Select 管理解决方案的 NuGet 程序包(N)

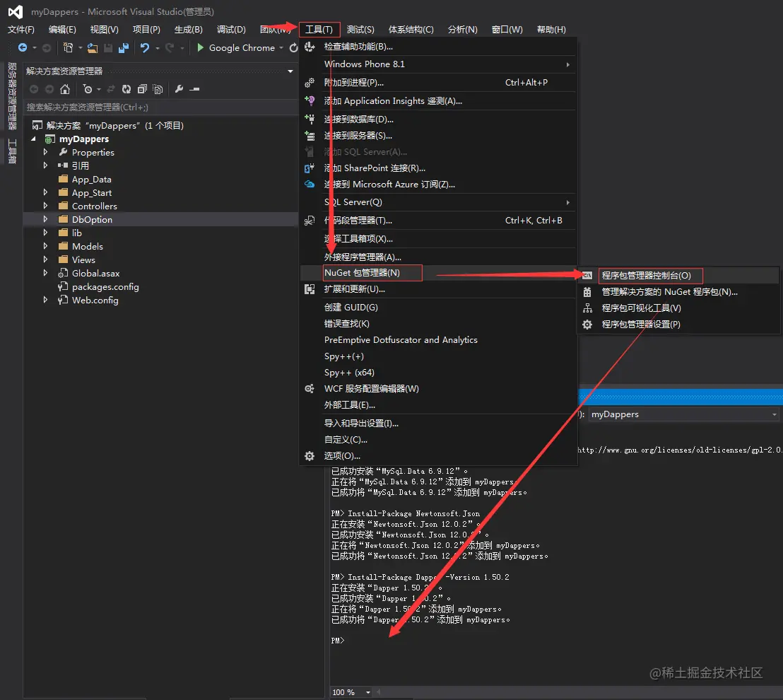pyautogui.click(x=679, y=292)
